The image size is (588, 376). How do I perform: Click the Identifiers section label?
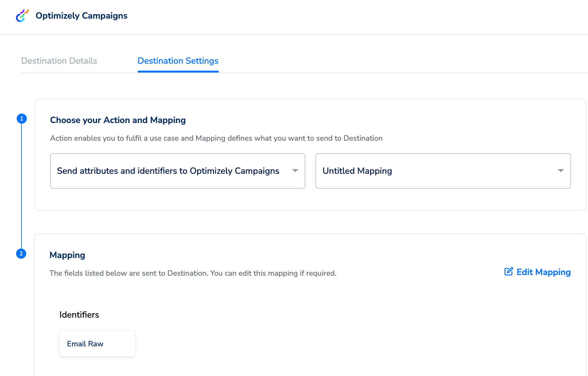pyautogui.click(x=79, y=315)
